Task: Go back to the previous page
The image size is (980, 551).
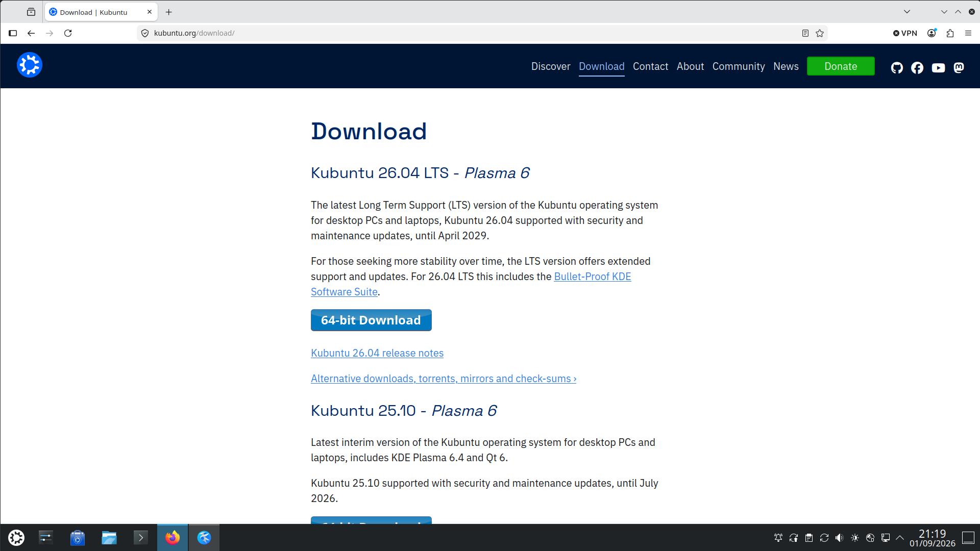Action: point(31,33)
